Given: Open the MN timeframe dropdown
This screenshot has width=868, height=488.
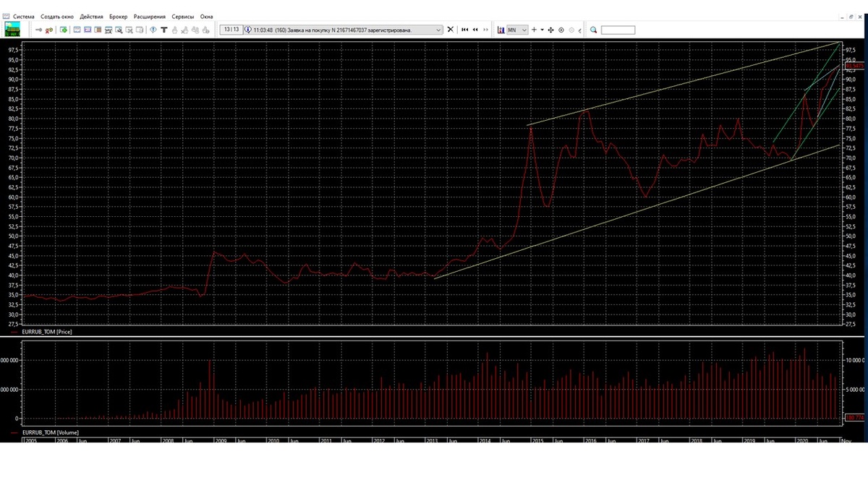Looking at the screenshot, I should pos(517,30).
